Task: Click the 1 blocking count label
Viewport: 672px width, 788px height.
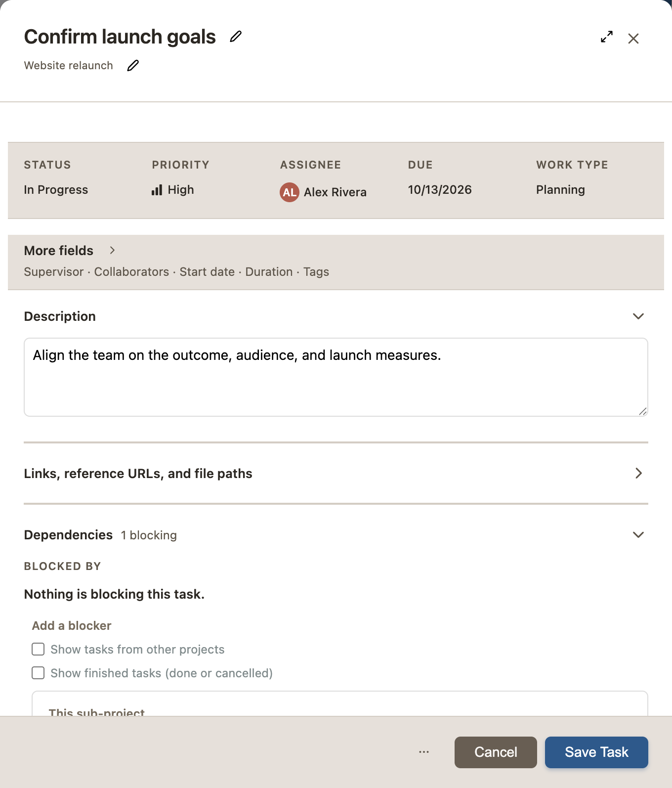Action: coord(149,535)
